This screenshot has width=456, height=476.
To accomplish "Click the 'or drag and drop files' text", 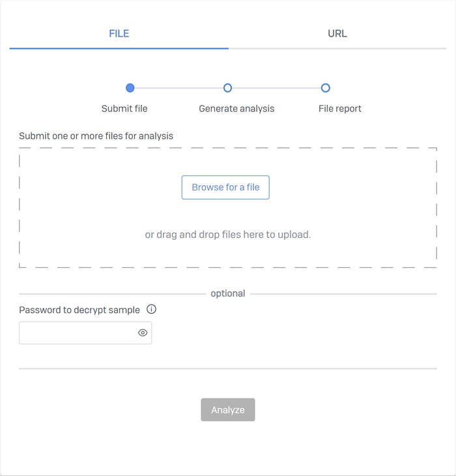I will [x=227, y=234].
